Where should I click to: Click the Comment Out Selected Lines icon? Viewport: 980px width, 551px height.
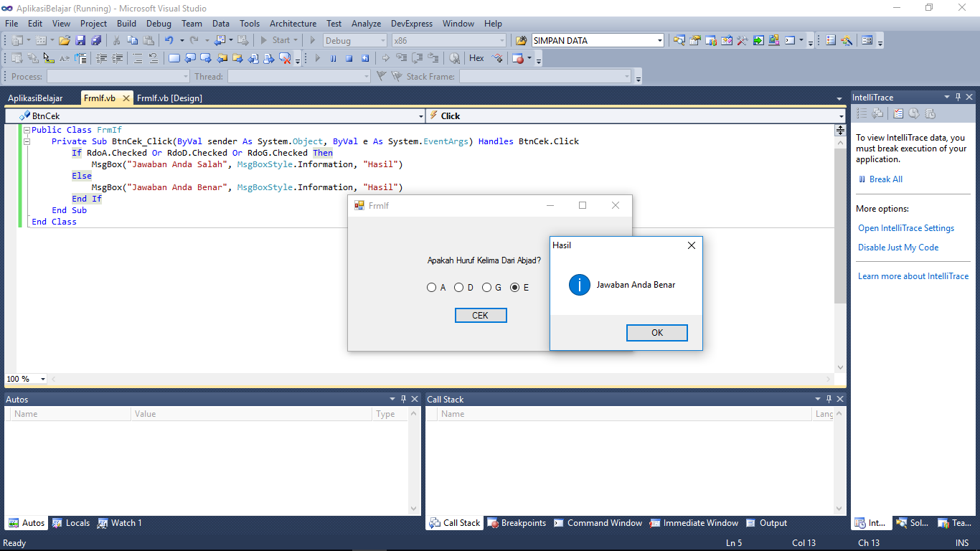[x=137, y=58]
